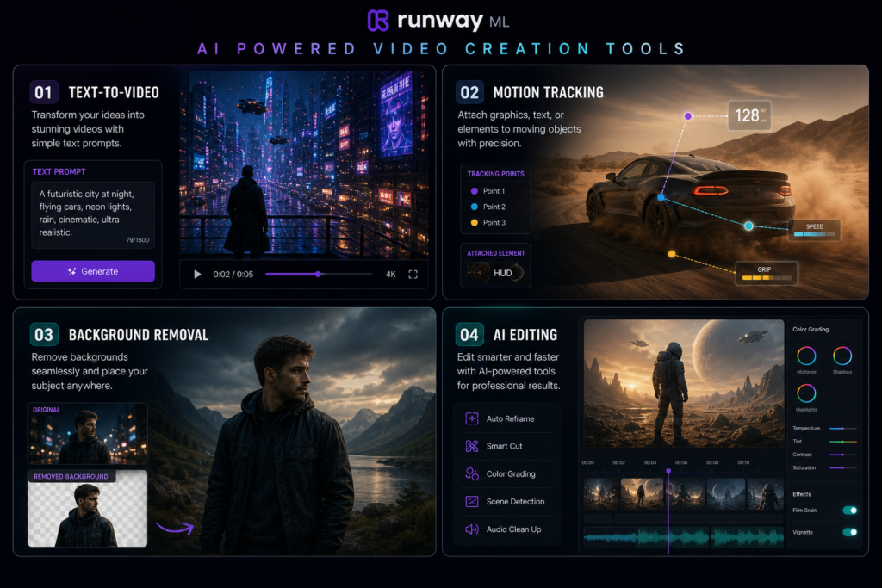882x588 pixels.
Task: Select the blue Point 2 tracking dot in list
Action: point(475,207)
